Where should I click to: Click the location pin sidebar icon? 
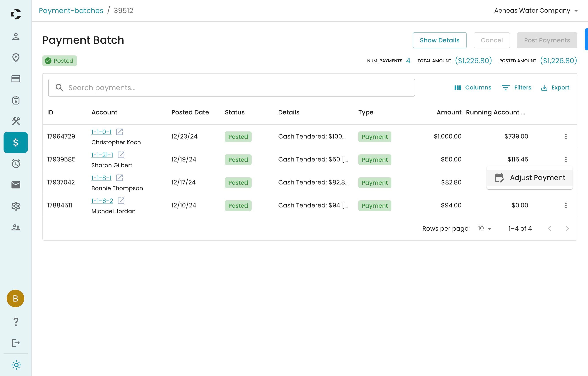(16, 58)
